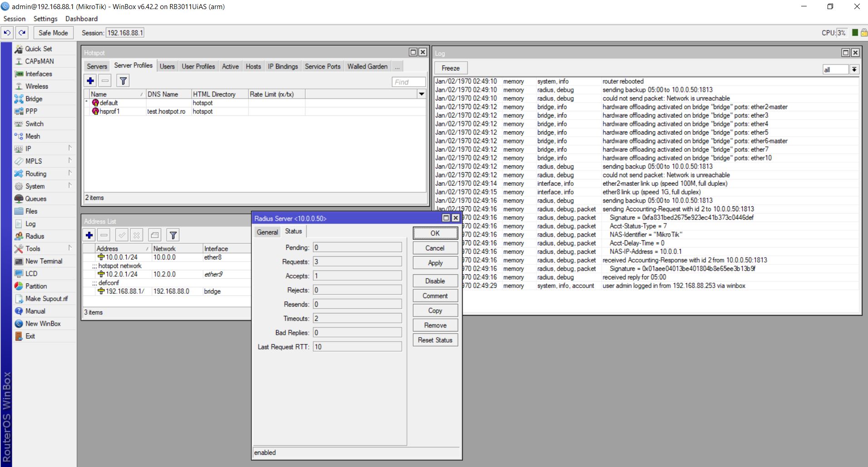
Task: Open Interfaces menu in sidebar
Action: (x=39, y=74)
